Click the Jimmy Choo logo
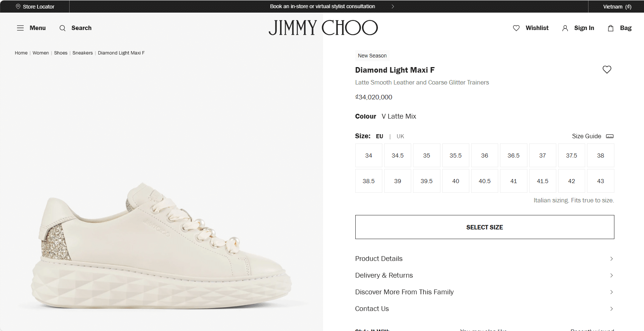 323,28
